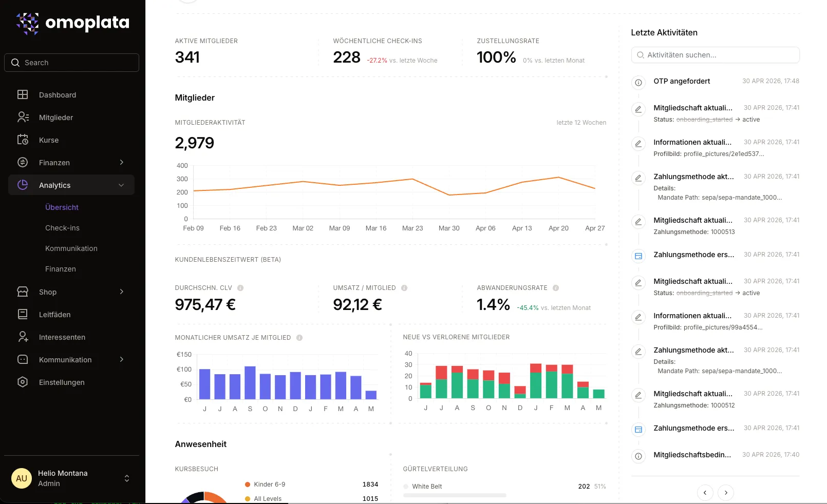The height and width of the screenshot is (504, 827).
Task: Open the Dashboard icon in sidebar
Action: [x=23, y=95]
